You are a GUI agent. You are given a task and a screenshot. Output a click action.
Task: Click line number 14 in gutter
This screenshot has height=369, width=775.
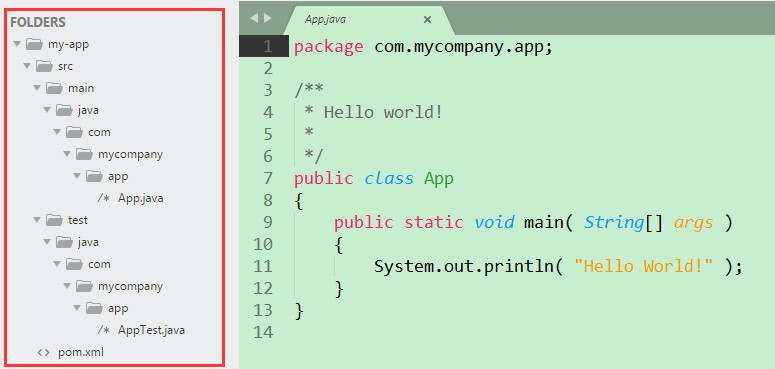click(x=262, y=332)
